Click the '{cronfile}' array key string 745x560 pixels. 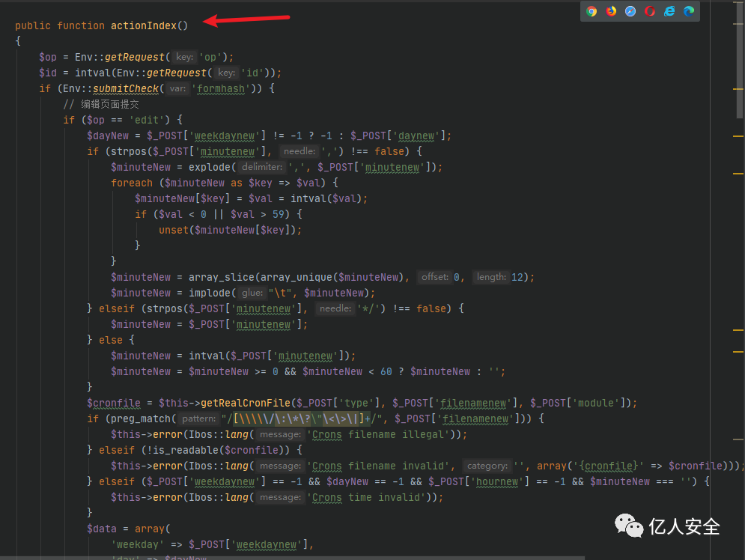[x=609, y=466]
